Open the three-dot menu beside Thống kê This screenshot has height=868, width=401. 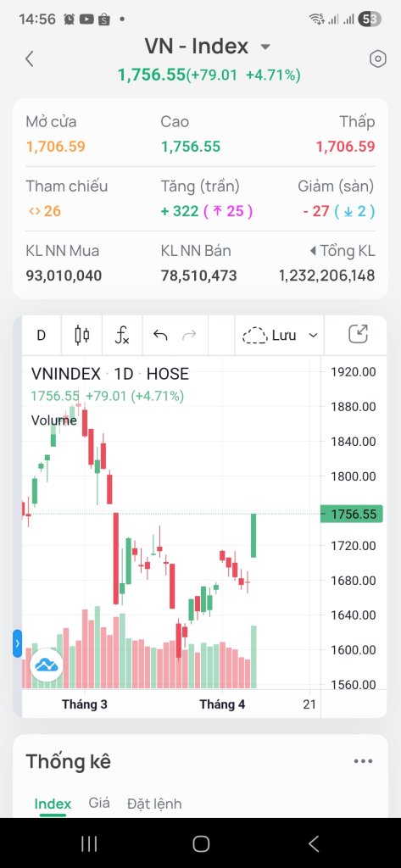364,761
